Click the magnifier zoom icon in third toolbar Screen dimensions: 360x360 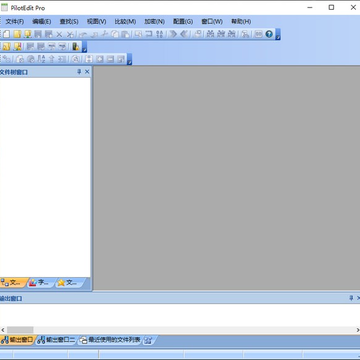point(76,59)
